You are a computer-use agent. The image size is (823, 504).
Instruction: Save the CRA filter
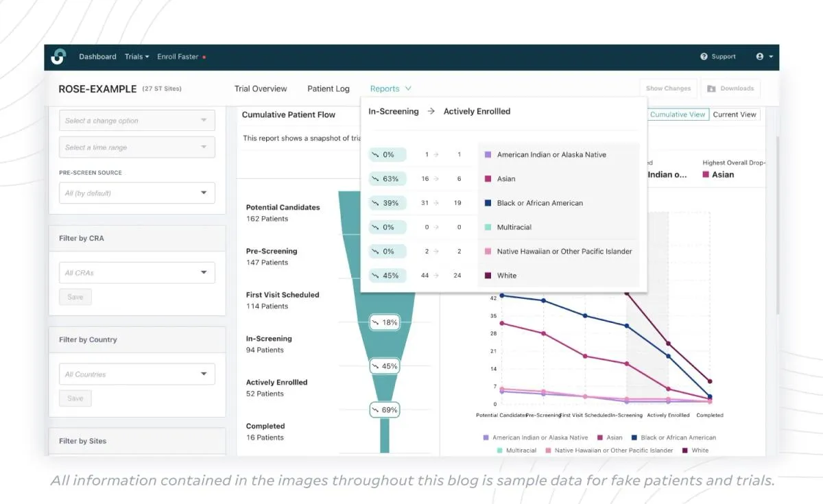[75, 297]
